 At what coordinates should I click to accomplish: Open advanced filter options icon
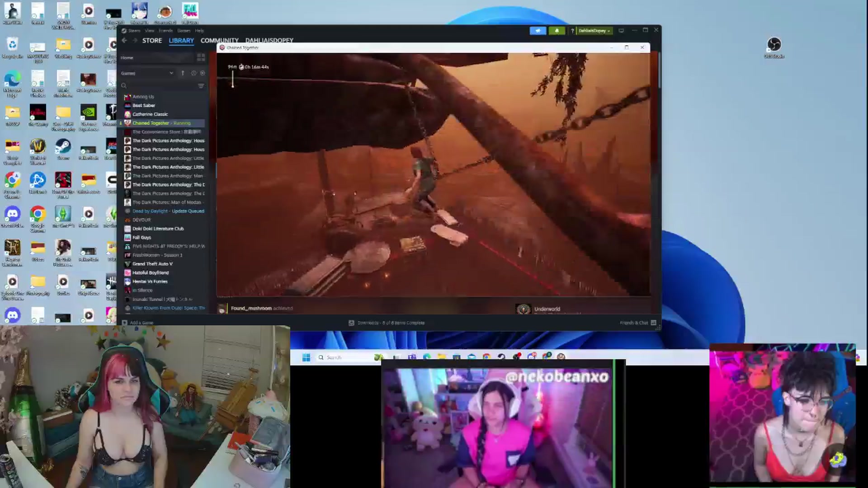201,86
